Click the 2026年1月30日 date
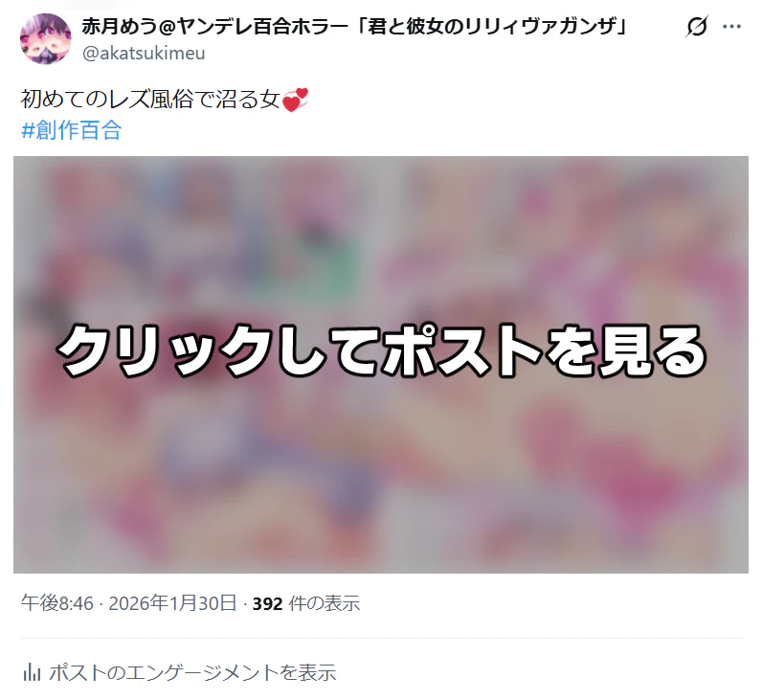Viewport: 763px width, 700px height. 172,603
